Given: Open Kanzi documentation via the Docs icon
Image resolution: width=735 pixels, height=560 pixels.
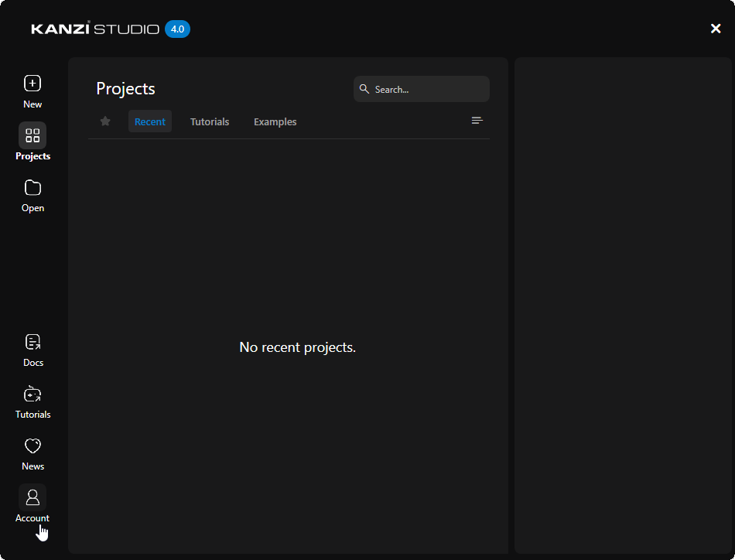Looking at the screenshot, I should (32, 341).
